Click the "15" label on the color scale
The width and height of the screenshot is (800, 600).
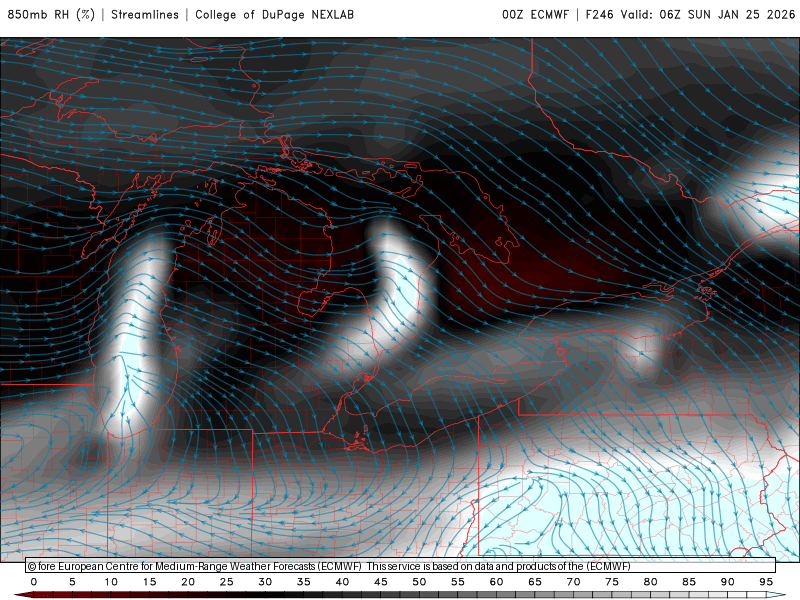[149, 582]
